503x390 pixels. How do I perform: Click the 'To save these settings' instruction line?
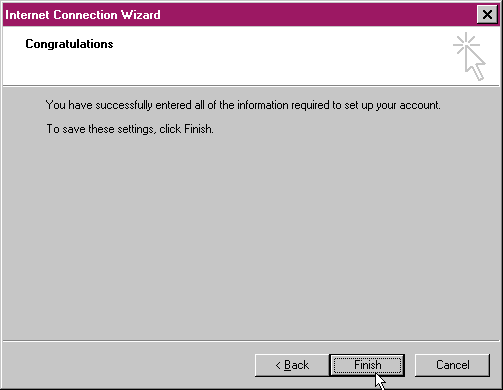130,129
